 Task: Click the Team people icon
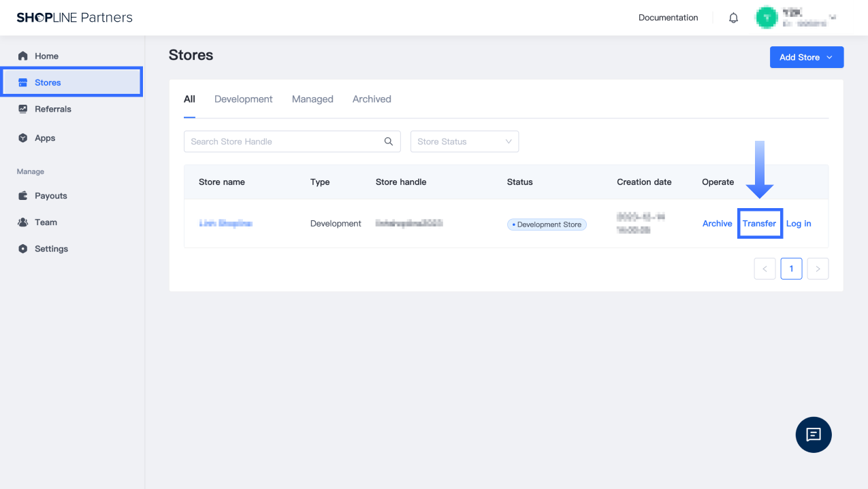23,222
